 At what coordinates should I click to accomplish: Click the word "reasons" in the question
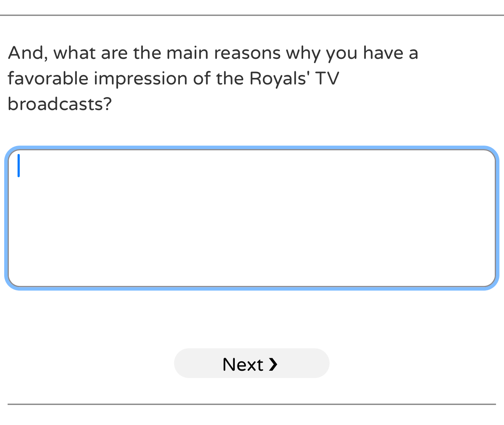[247, 53]
